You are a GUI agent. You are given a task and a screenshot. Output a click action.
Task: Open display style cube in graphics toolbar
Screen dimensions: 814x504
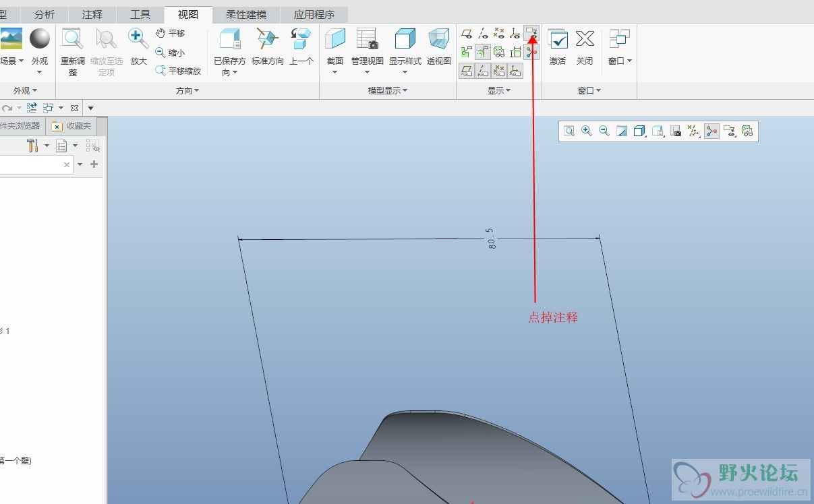click(640, 131)
